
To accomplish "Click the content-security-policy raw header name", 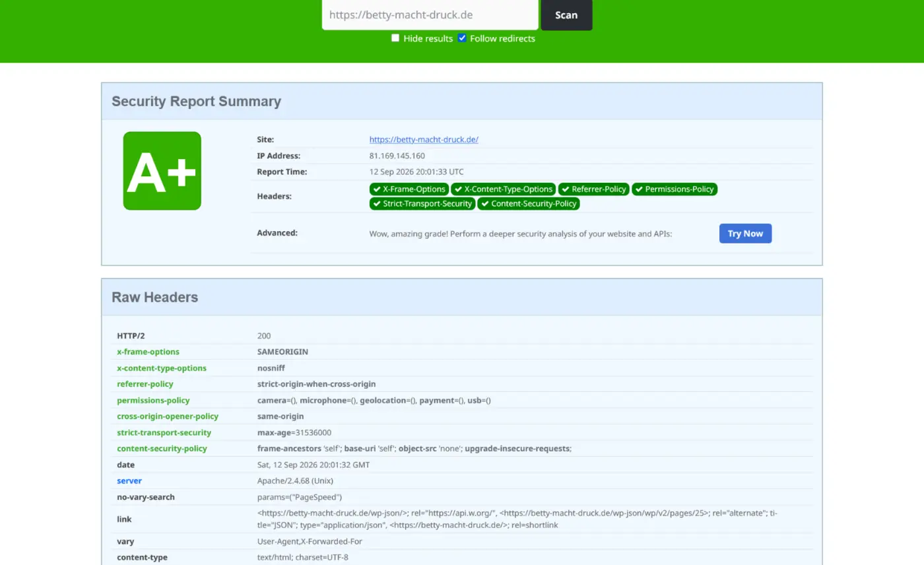I will [x=162, y=449].
